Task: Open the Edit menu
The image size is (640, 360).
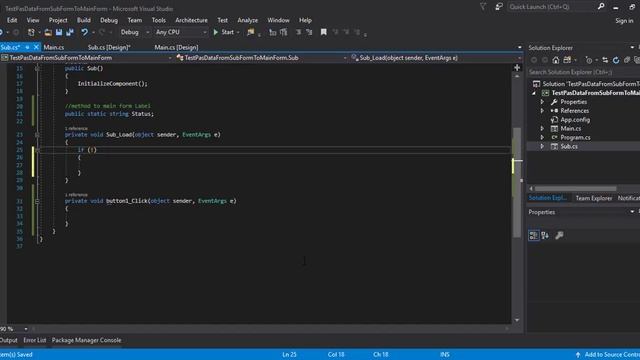Action: click(x=12, y=20)
